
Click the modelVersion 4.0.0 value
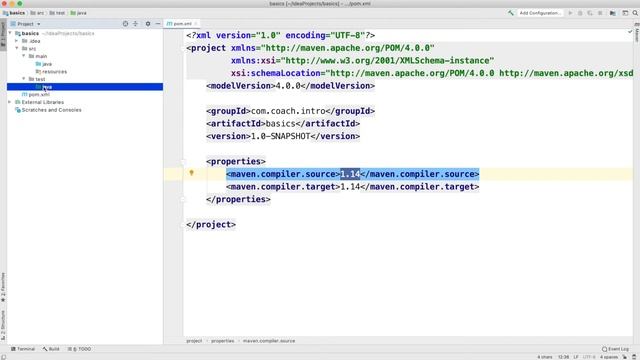288,86
